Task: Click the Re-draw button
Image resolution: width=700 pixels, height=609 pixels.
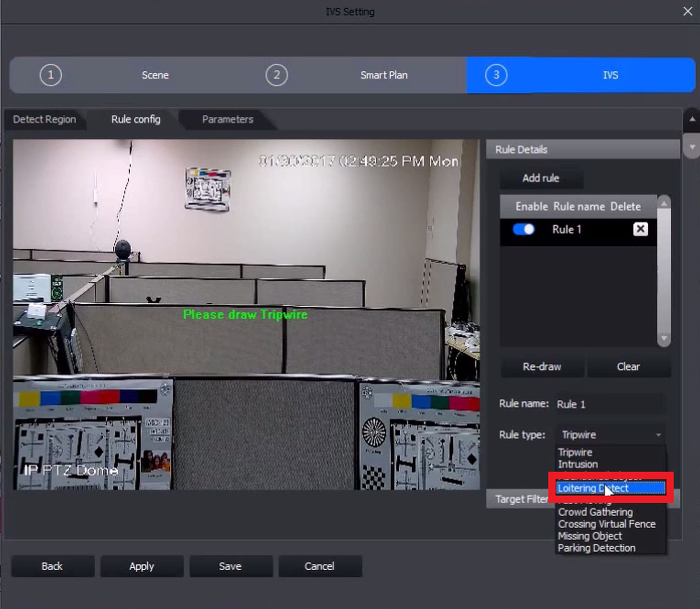Action: coord(542,367)
